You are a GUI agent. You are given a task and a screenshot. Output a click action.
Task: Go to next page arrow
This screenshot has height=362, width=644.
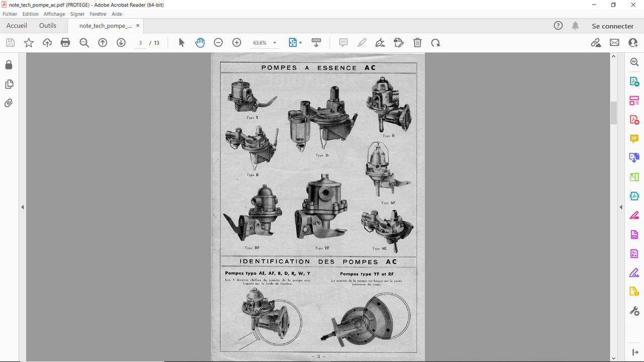coord(121,43)
